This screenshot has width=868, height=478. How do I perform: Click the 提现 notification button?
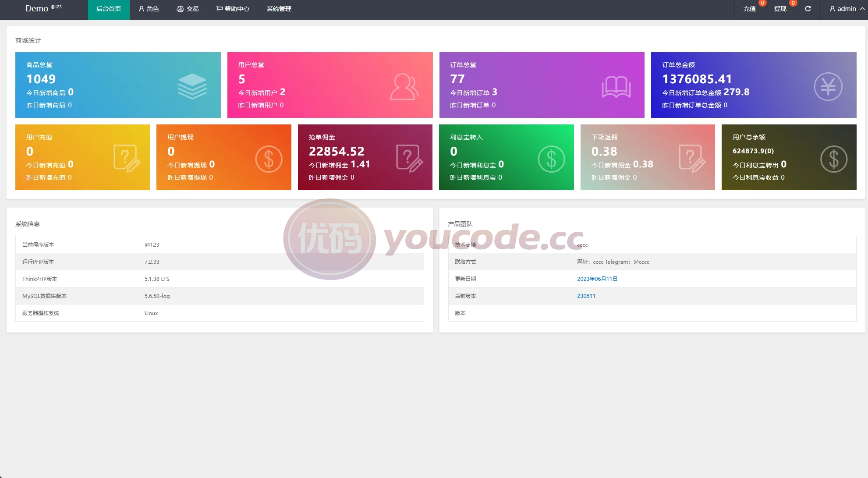point(780,9)
